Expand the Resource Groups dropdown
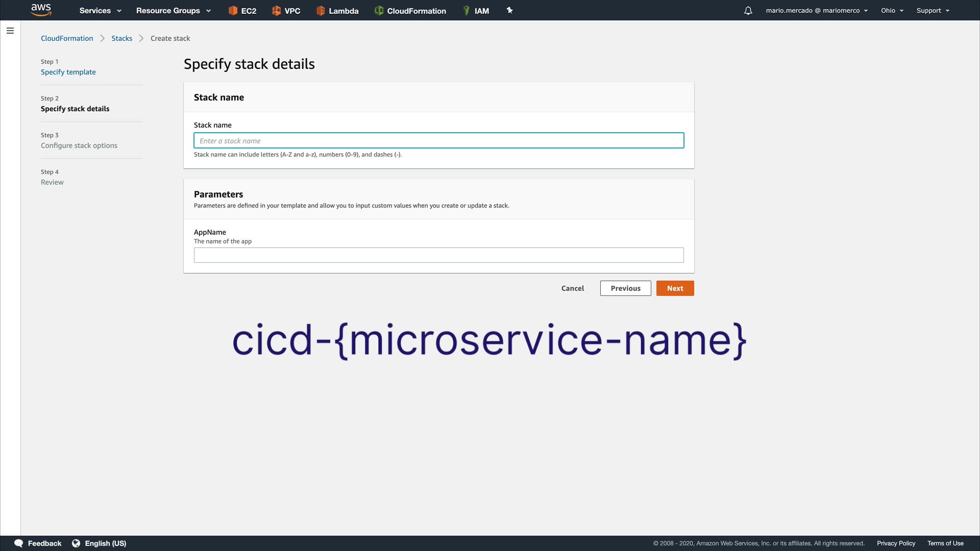Screen dimensions: 980x551 pos(173,11)
